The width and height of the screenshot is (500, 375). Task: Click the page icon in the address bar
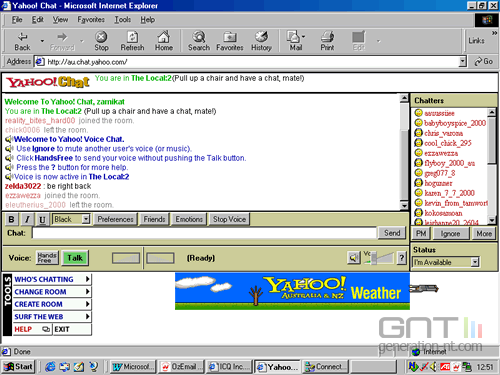[40, 62]
